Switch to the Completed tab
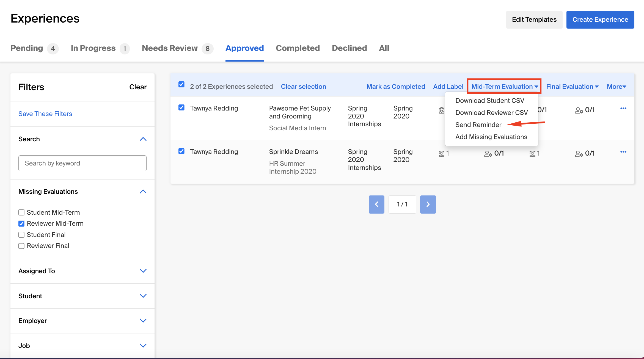Image resolution: width=644 pixels, height=359 pixels. 298,48
